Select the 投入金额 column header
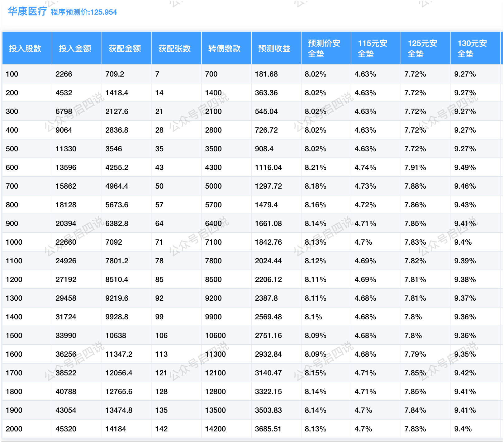This screenshot has width=504, height=442. 75,49
